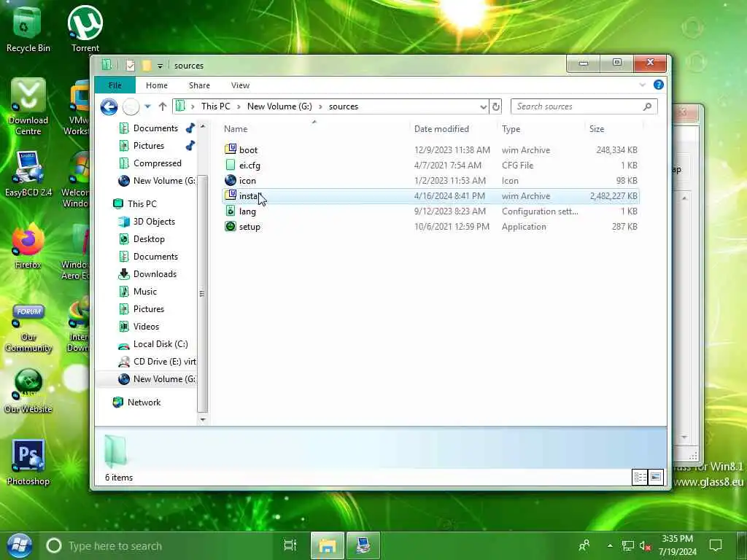Open the Download Centre desktop icon
The width and height of the screenshot is (747, 560).
[28, 107]
